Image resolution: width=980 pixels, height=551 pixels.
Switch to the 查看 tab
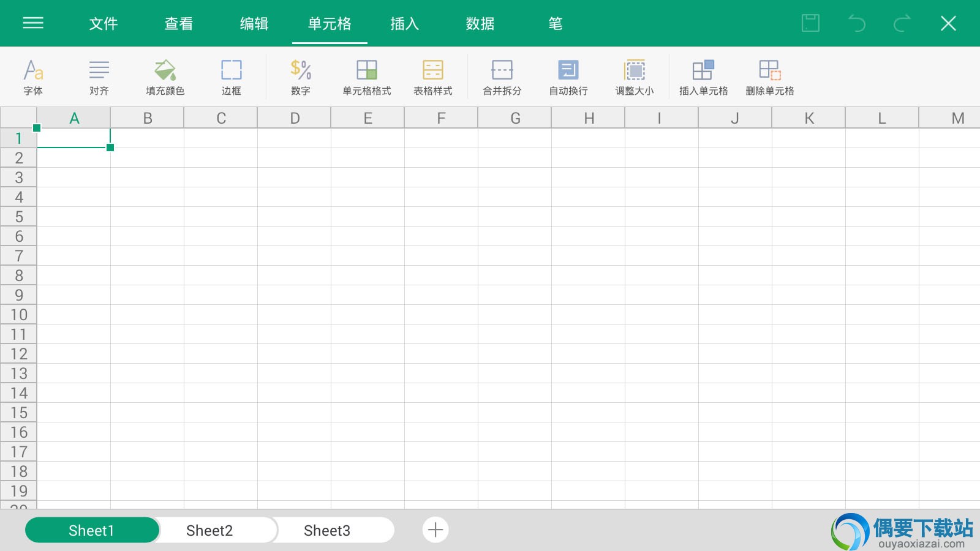pos(179,24)
